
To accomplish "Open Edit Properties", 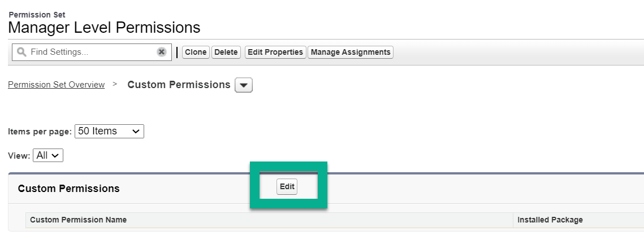I will pos(275,52).
